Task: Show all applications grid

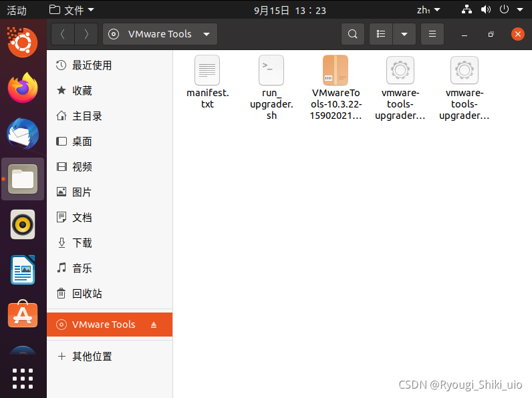Action: pos(23,379)
